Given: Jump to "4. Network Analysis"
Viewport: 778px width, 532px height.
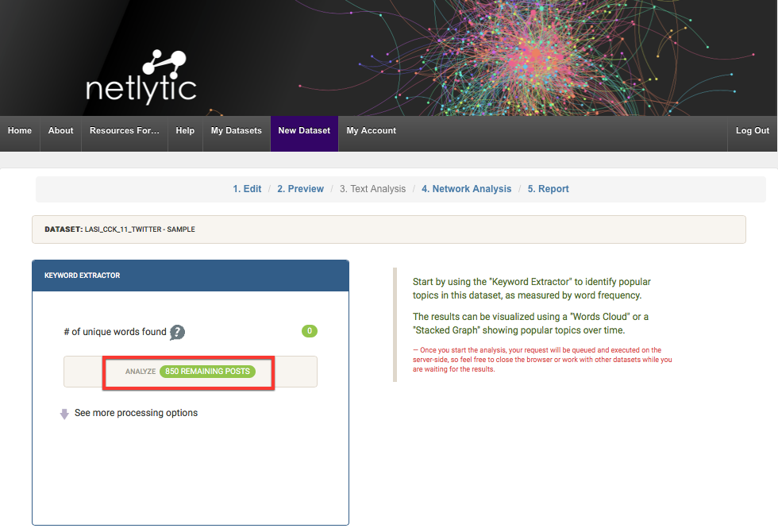Looking at the screenshot, I should pyautogui.click(x=467, y=188).
